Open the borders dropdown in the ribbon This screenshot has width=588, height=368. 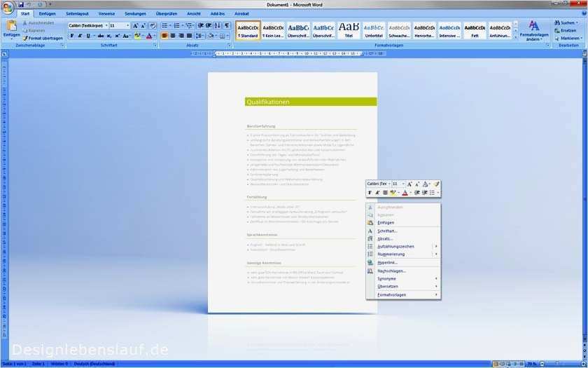(x=227, y=36)
